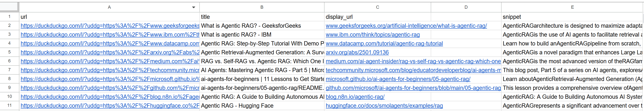This screenshot has height=111, width=644.
Task: Open the datacamp agentic-rag-tutorial link
Action: pyautogui.click(x=384, y=44)
